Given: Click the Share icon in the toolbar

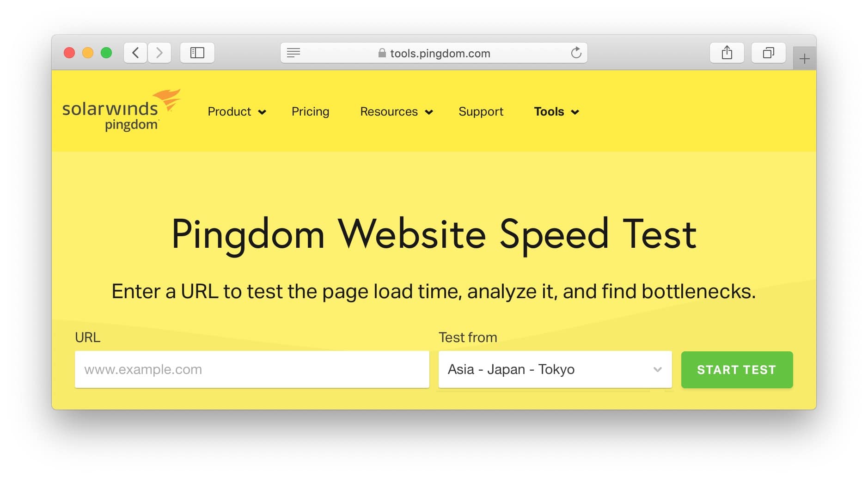Looking at the screenshot, I should (x=727, y=53).
